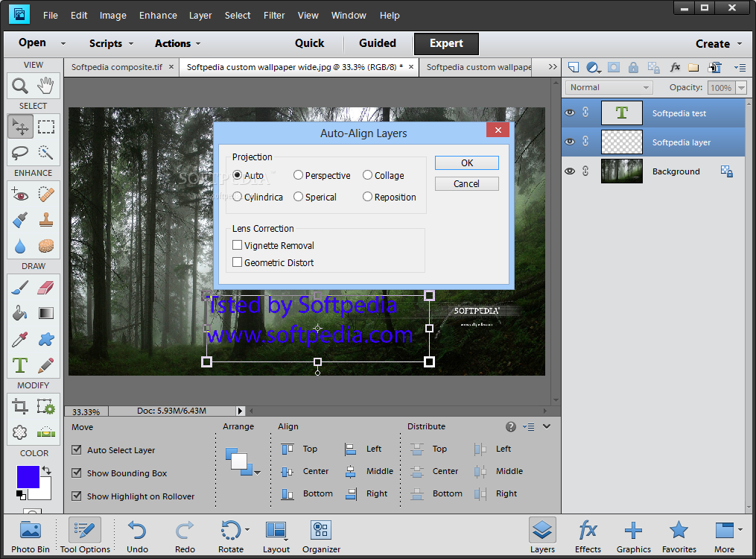The height and width of the screenshot is (559, 756).
Task: Expand the Open button dropdown arrow
Action: (63, 43)
